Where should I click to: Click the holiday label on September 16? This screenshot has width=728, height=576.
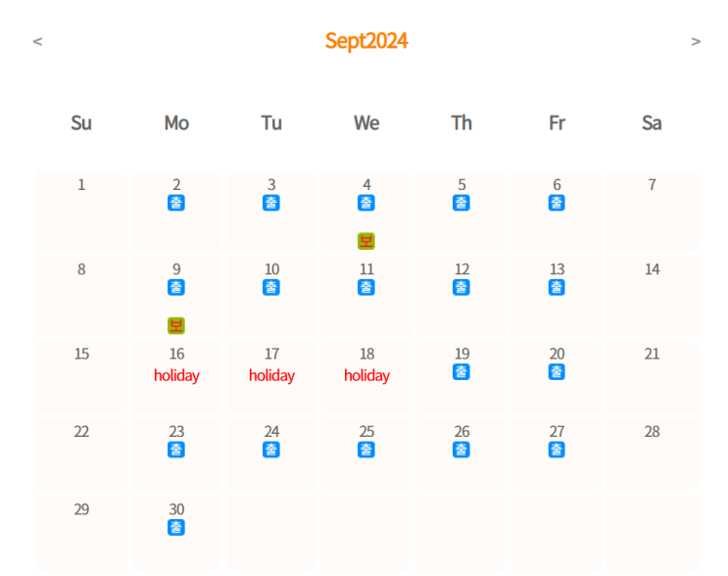(x=176, y=375)
